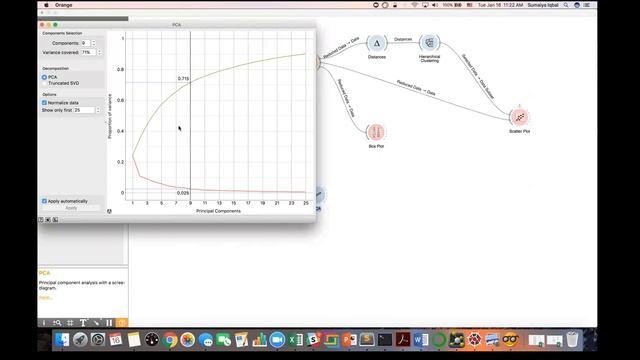Select PCA decomposition radio button
640x360 pixels.
pyautogui.click(x=44, y=77)
